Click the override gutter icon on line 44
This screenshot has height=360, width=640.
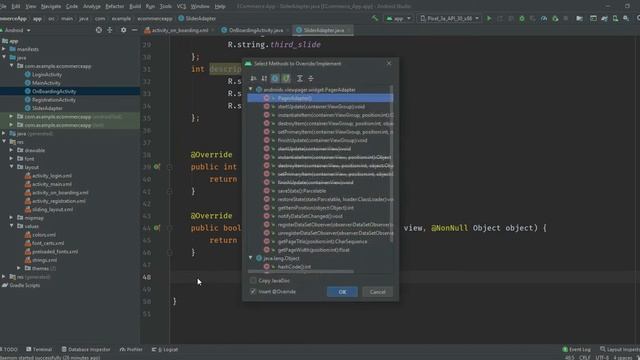(x=157, y=228)
